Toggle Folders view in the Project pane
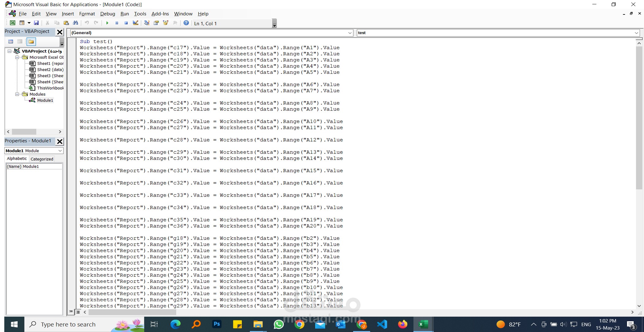 click(x=31, y=41)
